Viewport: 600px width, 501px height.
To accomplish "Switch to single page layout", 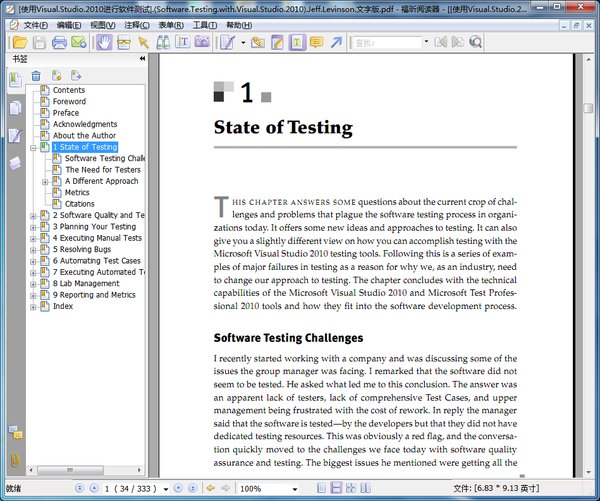I will point(322,488).
